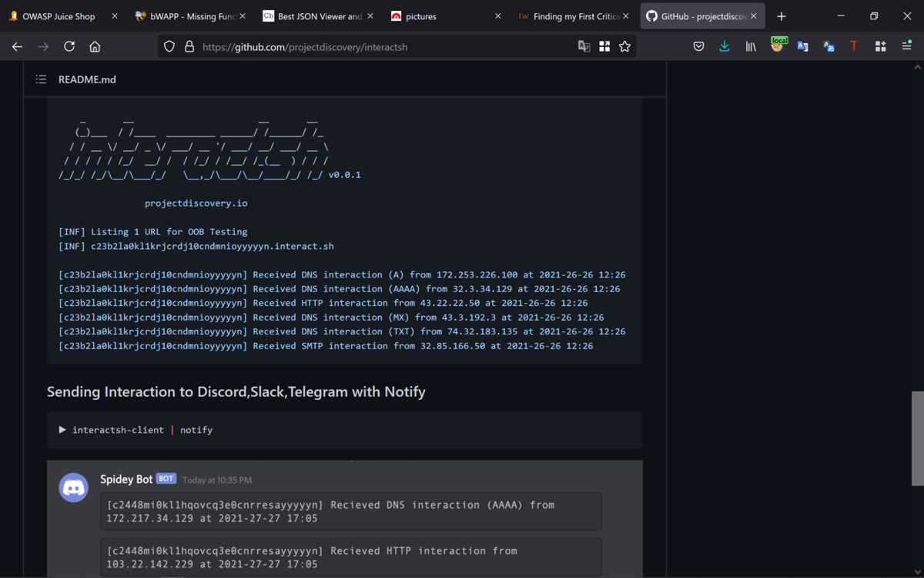Viewport: 924px width, 578px height.
Task: Click the 'Sending Interaction to Discord,Slack,Telegram with Notify' heading
Action: coord(236,391)
